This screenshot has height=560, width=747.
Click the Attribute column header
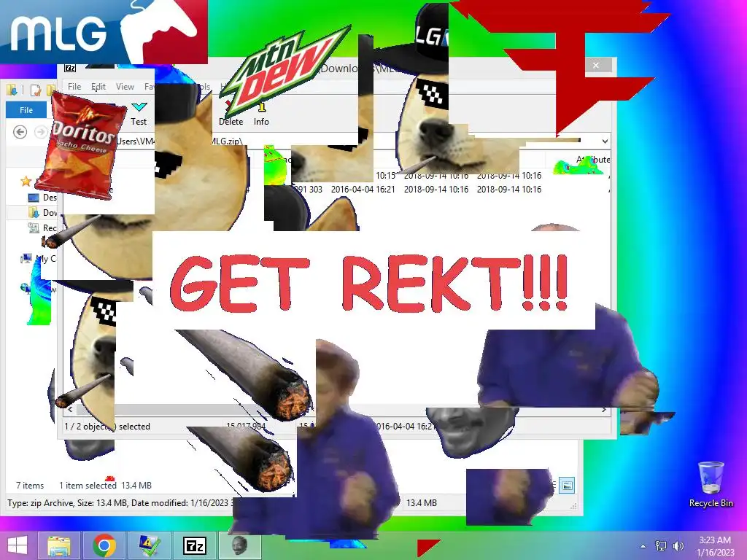click(x=592, y=160)
